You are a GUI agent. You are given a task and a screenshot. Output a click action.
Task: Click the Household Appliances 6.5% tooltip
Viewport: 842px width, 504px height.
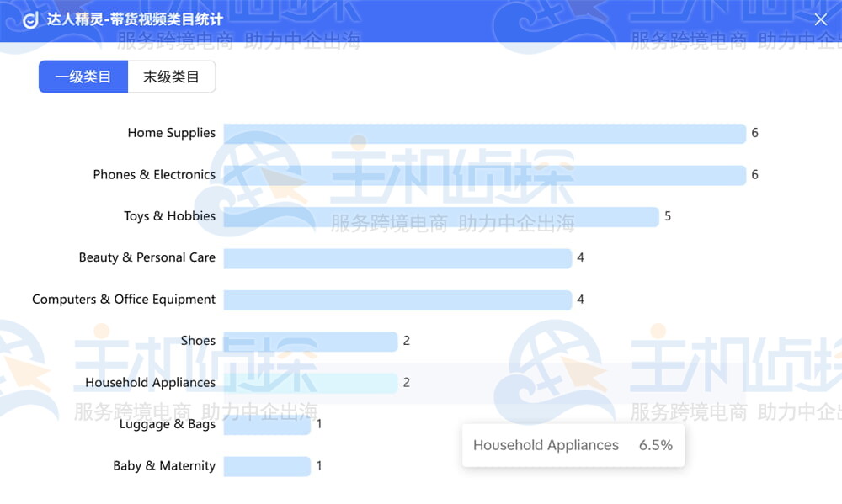[573, 445]
